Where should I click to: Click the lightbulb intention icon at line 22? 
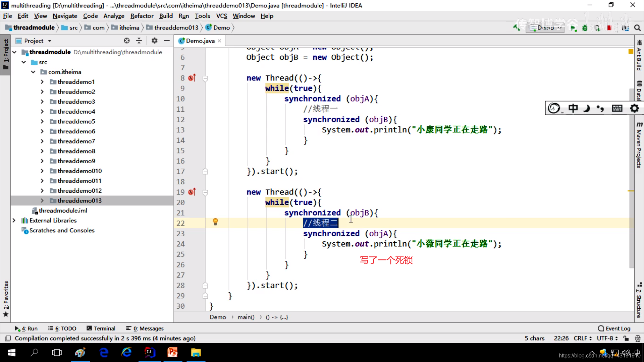tap(215, 222)
